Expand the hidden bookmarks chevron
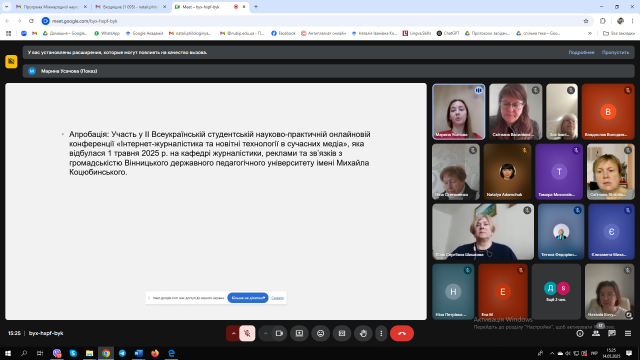Image resolution: width=640 pixels, height=360 pixels. coord(590,33)
